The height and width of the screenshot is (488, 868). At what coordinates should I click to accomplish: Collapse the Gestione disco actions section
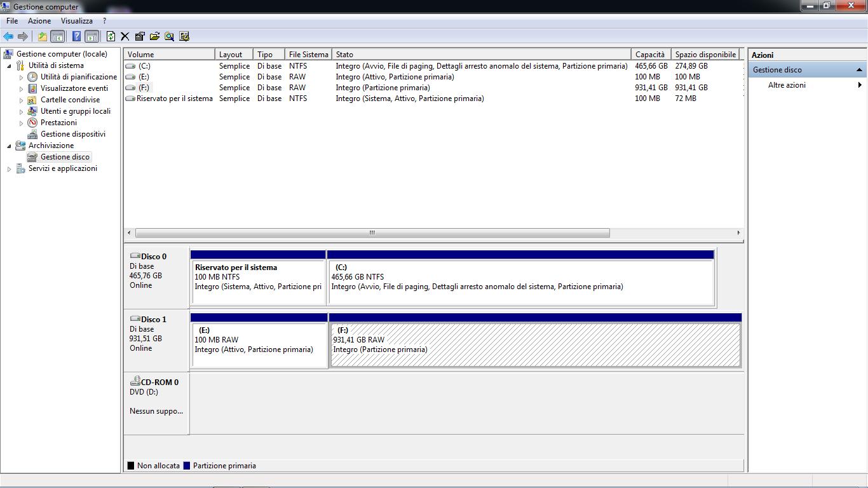pyautogui.click(x=860, y=70)
